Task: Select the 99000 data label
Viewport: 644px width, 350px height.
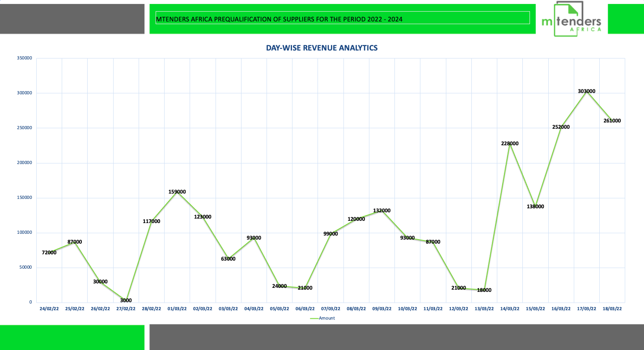Action: click(330, 234)
